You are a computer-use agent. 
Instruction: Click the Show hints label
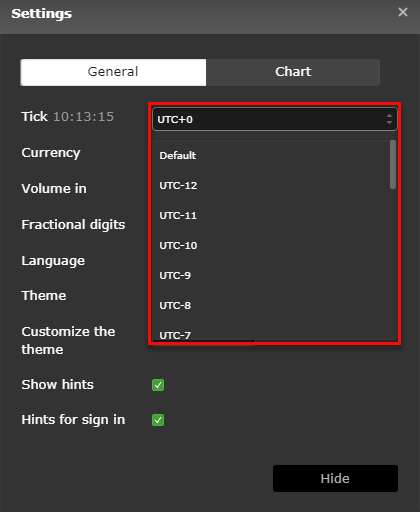[57, 385]
